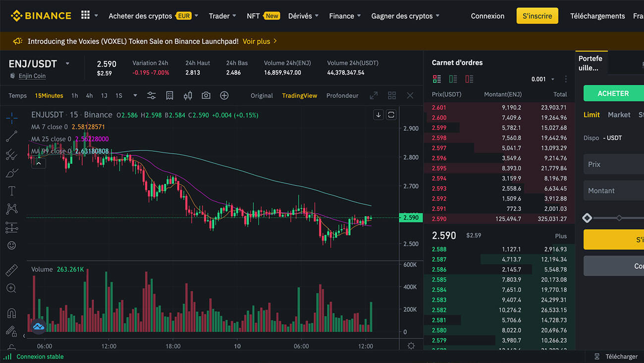Select the 1h interval
Viewport: 644px width, 363px height.
(x=74, y=96)
